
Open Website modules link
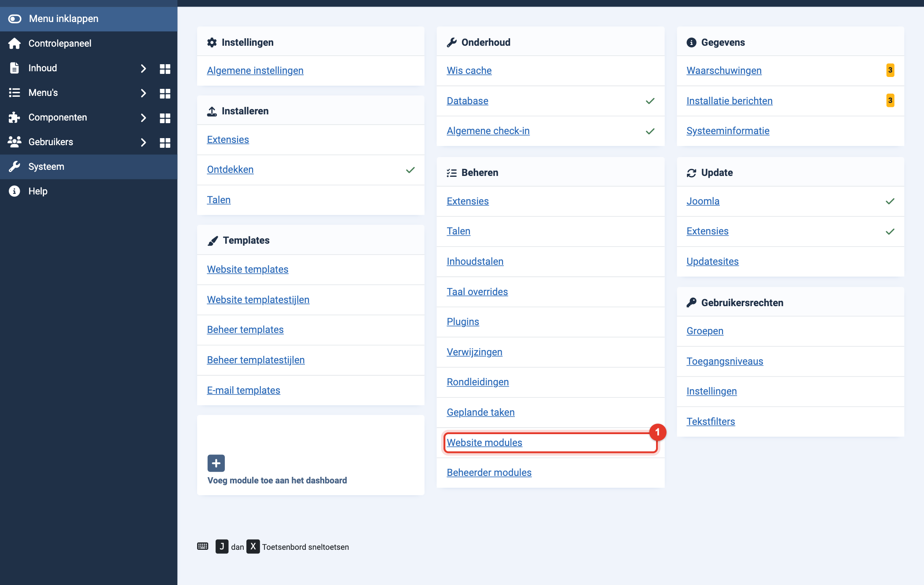(484, 442)
